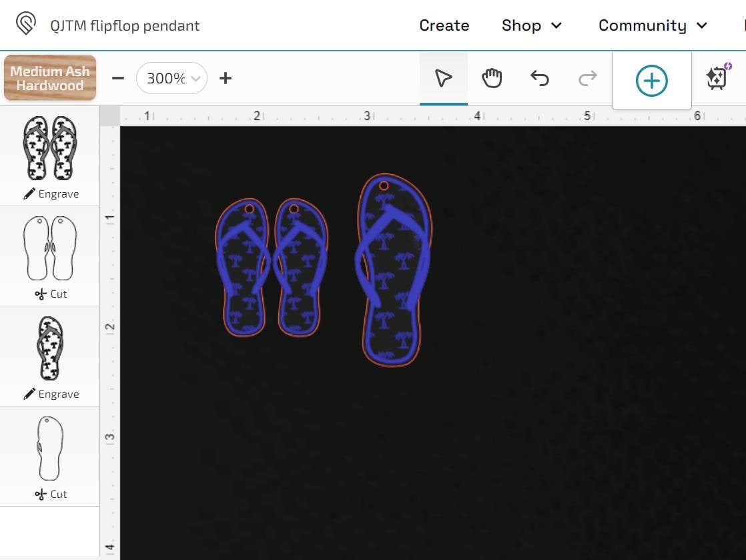This screenshot has width=746, height=560.
Task: Open the 300% zoom level dropdown
Action: point(171,78)
